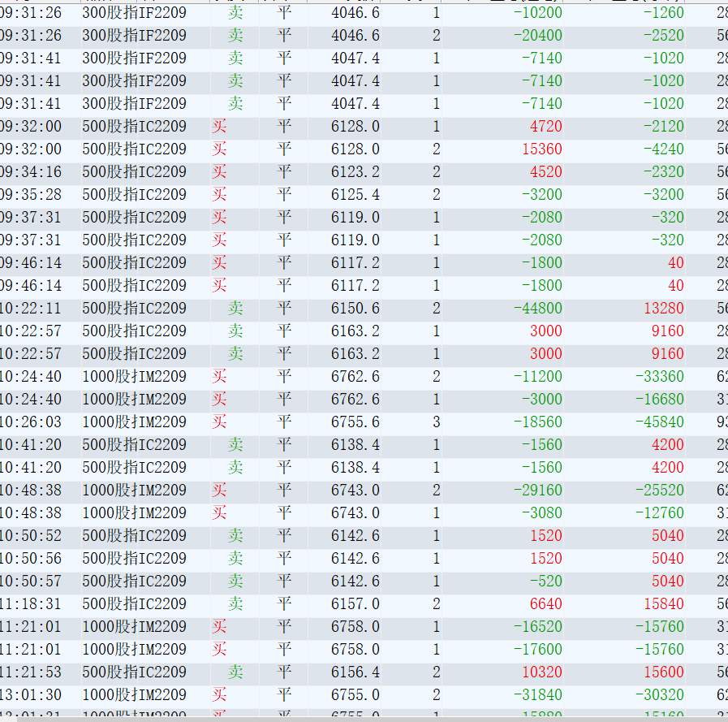Image resolution: width=728 pixels, height=722 pixels.
Task: Click the time cell 09:34:16
Action: click(x=31, y=172)
